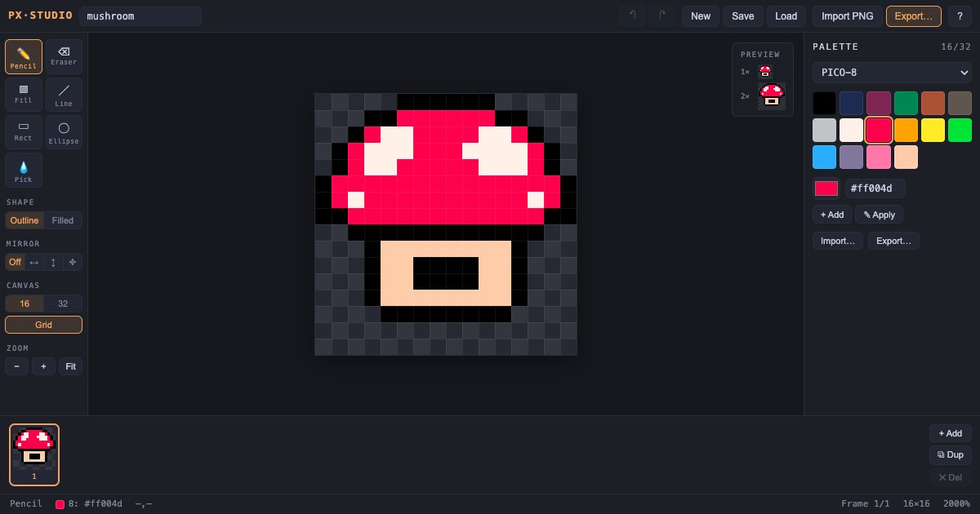Image resolution: width=980 pixels, height=514 pixels.
Task: Select the light gray palette swatch
Action: click(825, 131)
